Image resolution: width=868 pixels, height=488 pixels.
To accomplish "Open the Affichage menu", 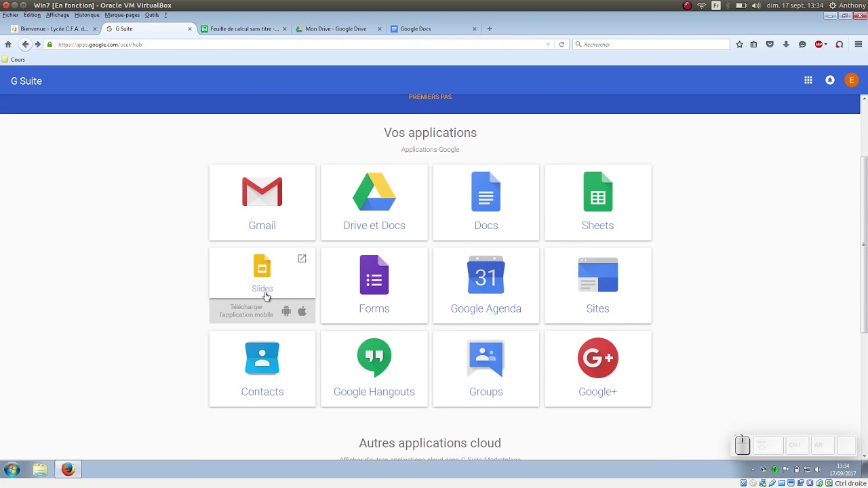I will (58, 15).
